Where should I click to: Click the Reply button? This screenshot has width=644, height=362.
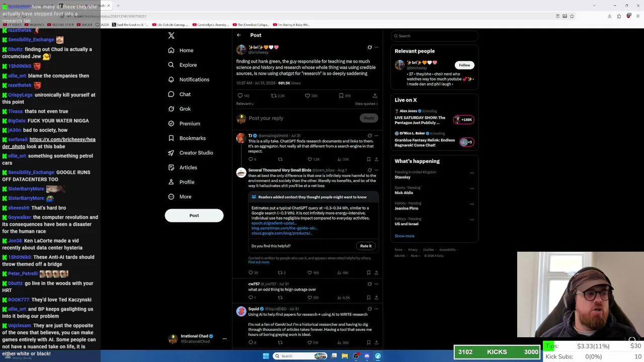click(369, 118)
